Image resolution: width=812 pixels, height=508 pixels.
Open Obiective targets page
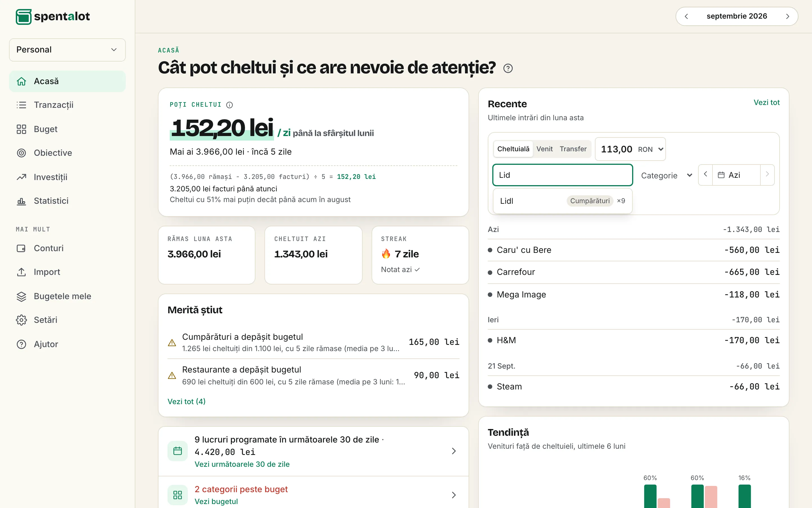point(67,153)
